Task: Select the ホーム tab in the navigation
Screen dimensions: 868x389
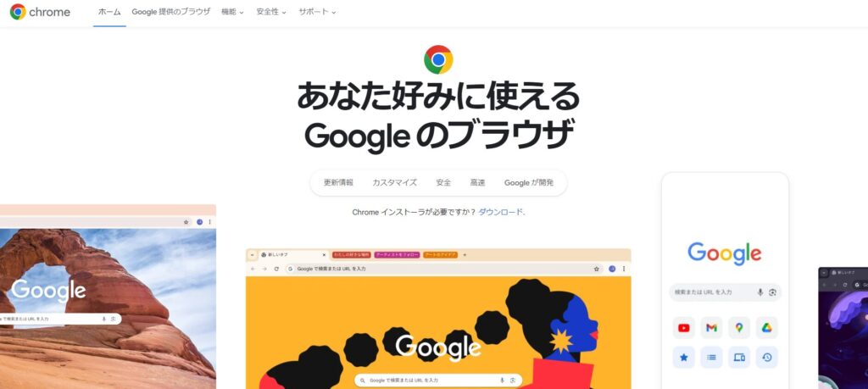Action: pyautogui.click(x=109, y=12)
